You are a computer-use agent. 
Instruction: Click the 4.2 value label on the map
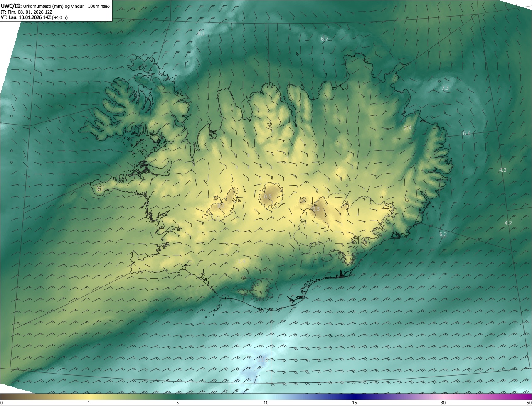(508, 223)
